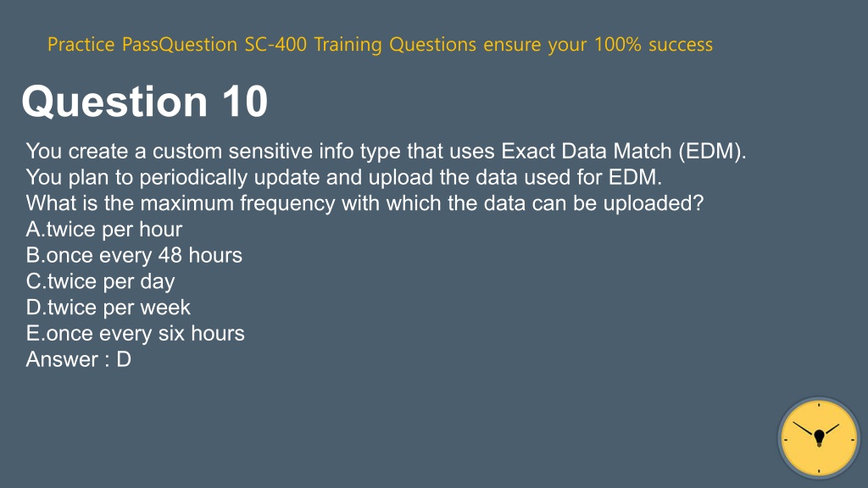
Task: Click the Exact Data Match (EDM) sentence
Action: point(386,151)
